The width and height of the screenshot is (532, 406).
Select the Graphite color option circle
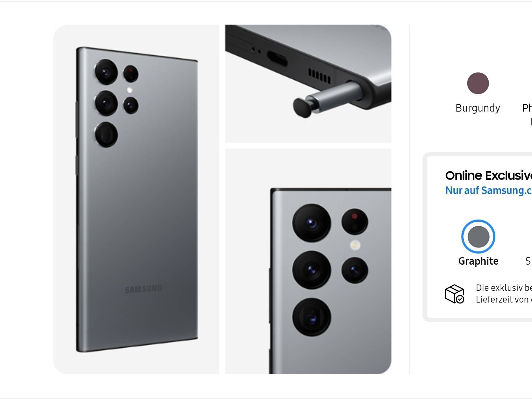point(478,237)
